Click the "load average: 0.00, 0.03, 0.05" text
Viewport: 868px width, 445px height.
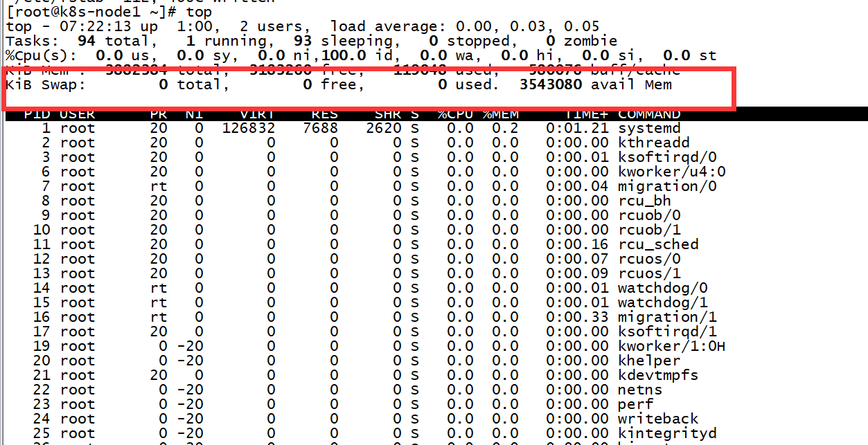pyautogui.click(x=466, y=26)
